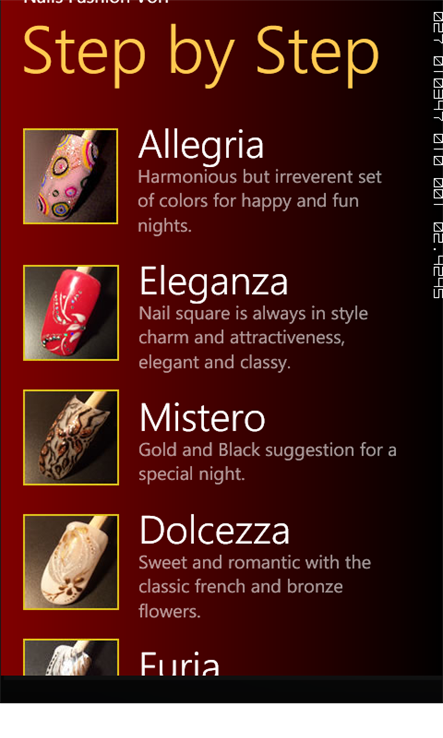Image resolution: width=443 pixels, height=738 pixels.
Task: Tap the black application bar at bottom
Action: pos(221,689)
